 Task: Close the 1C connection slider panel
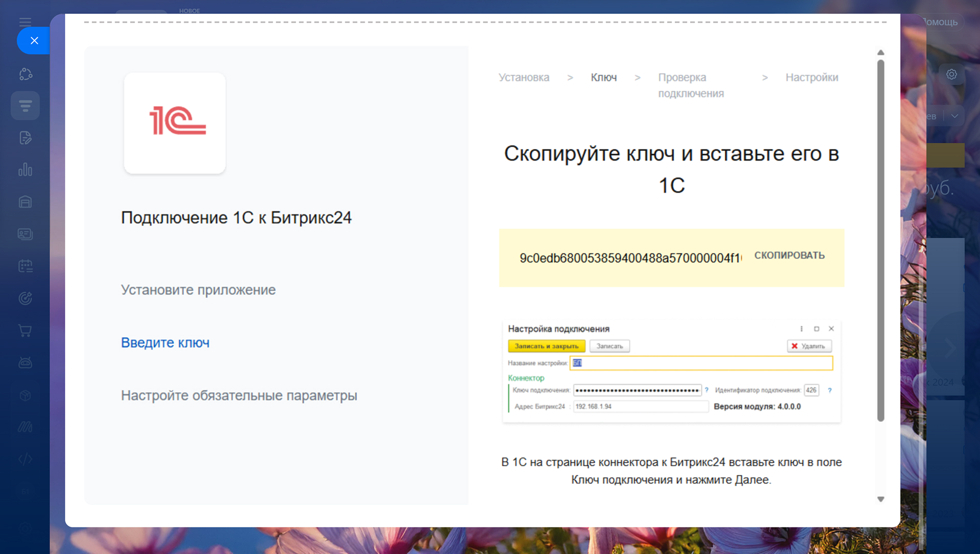34,41
